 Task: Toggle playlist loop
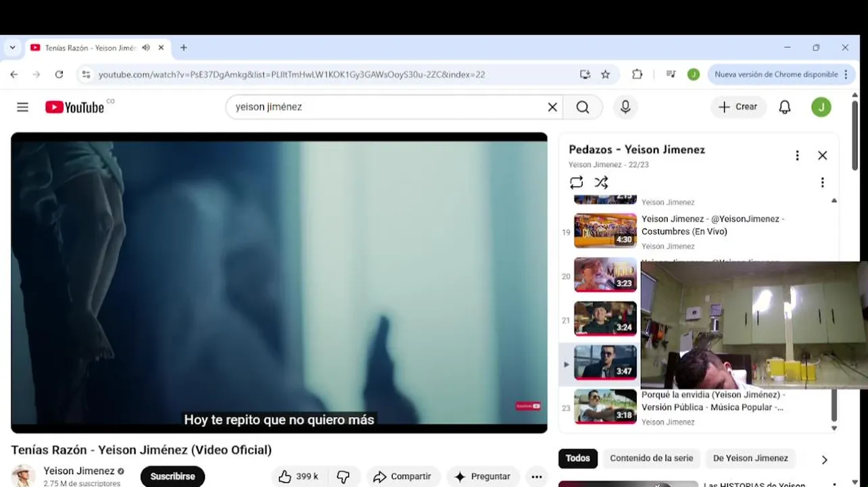tap(576, 183)
